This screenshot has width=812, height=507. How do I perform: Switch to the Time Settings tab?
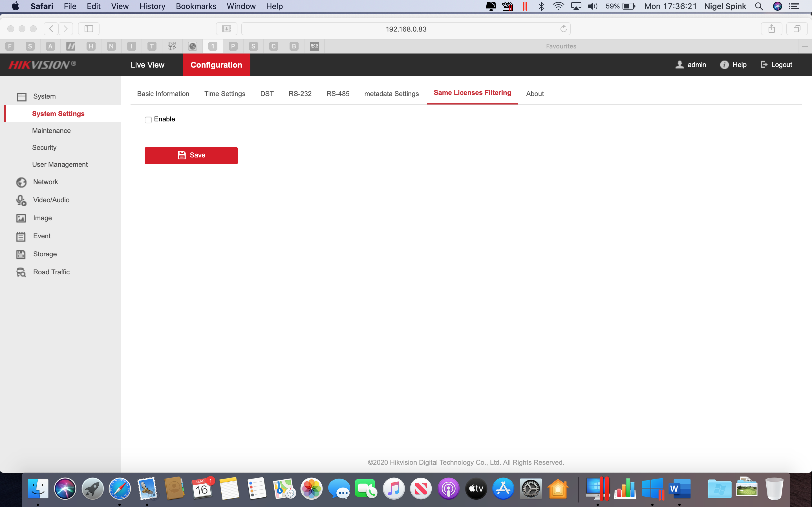(x=225, y=94)
